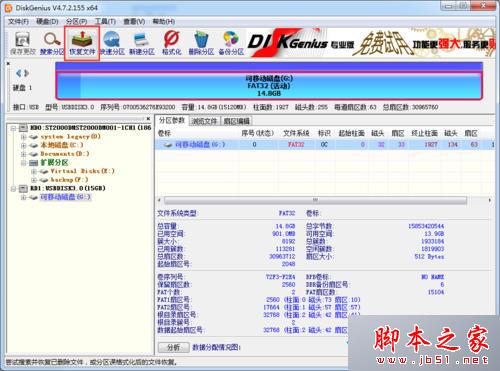The height and width of the screenshot is (371, 500).
Task: Click the scrollbar right arrow in partition list
Action: [490, 200]
